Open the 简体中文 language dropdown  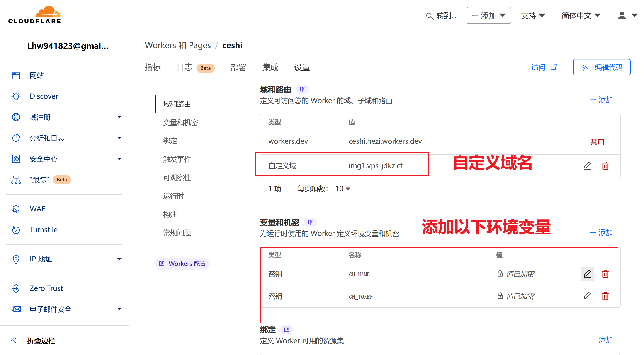pyautogui.click(x=581, y=15)
